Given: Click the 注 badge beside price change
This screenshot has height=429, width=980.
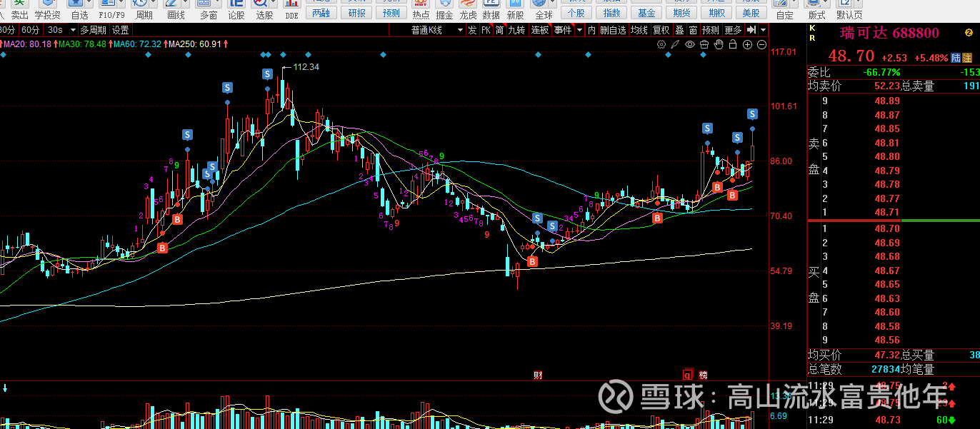Looking at the screenshot, I should (x=967, y=58).
